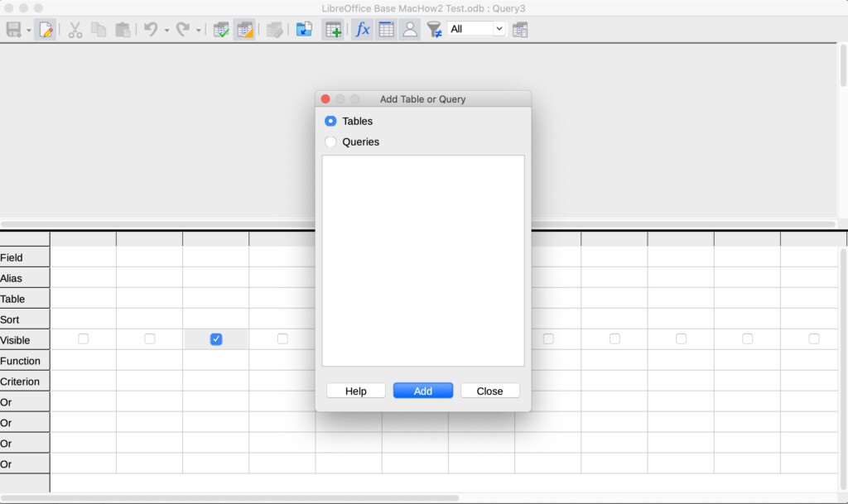Screen dimensions: 848x504
Task: Uncheck the checked Visible checkbox
Action: pos(216,338)
